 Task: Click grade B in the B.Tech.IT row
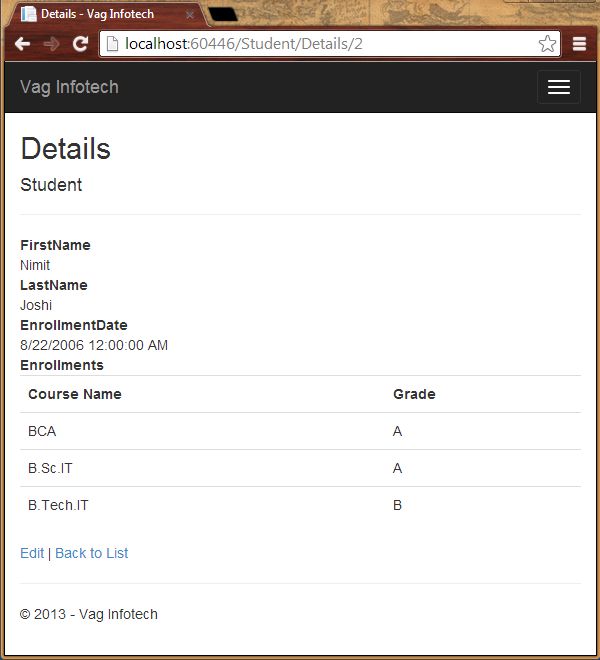[397, 505]
